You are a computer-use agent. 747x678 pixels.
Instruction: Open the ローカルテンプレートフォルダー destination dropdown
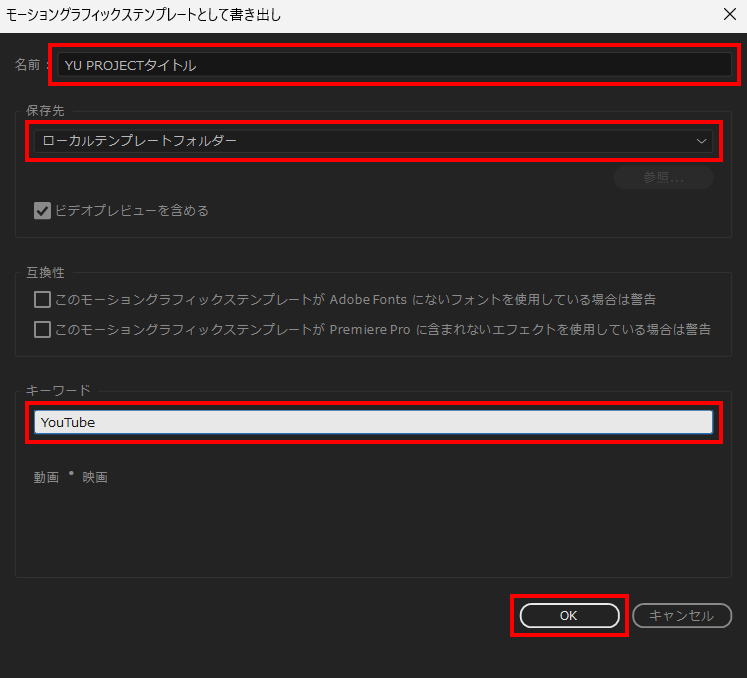[x=374, y=141]
